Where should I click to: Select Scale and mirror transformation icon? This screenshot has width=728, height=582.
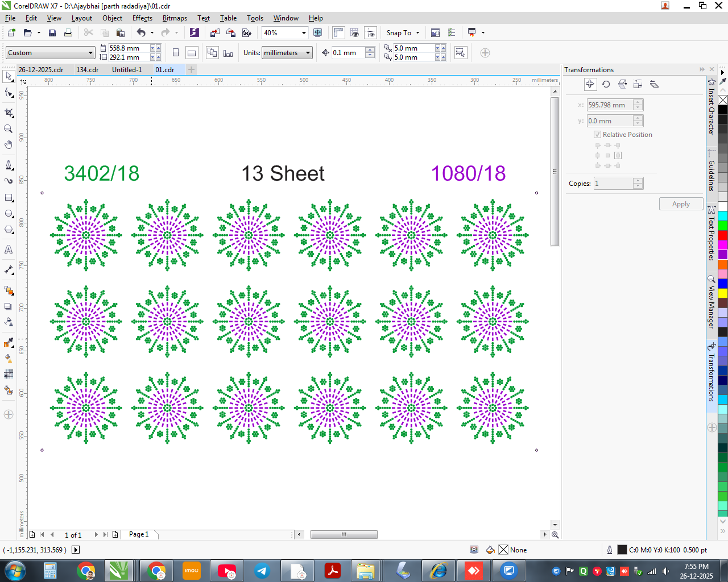(x=622, y=84)
